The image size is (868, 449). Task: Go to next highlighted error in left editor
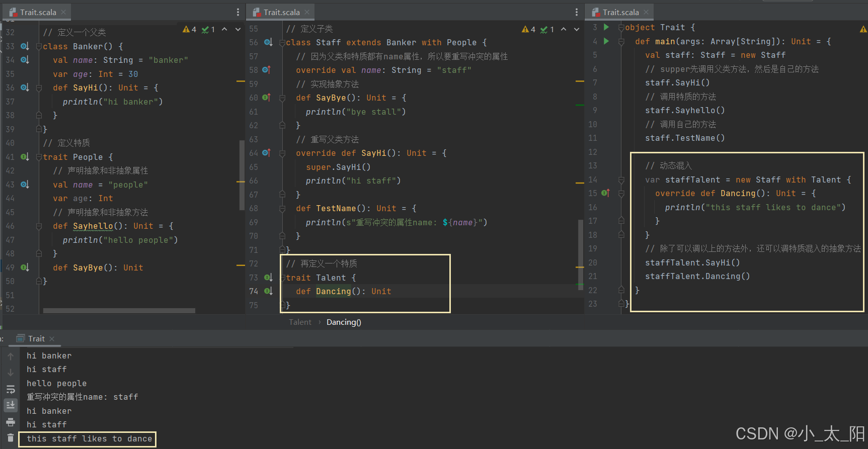click(x=238, y=30)
